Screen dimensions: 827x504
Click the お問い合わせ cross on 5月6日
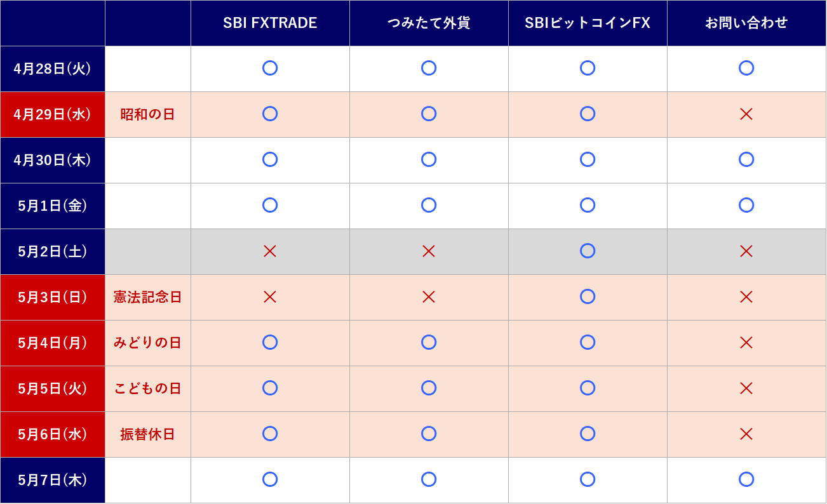[x=746, y=434]
